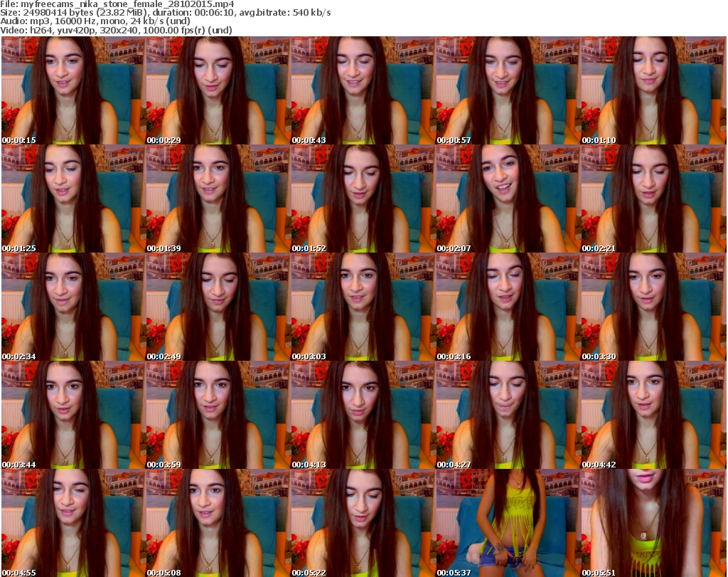Select the frame stamped 00:01:25

(x=73, y=198)
